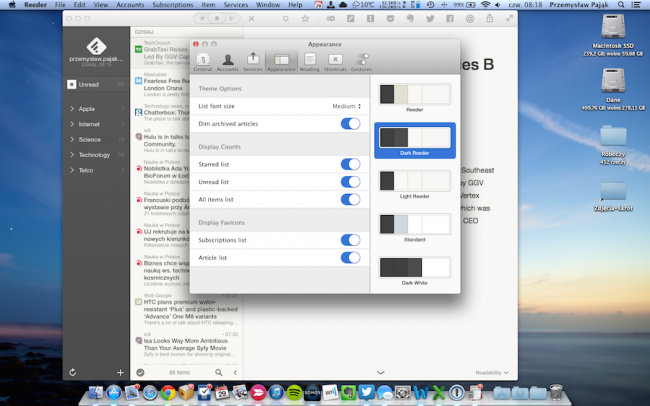Select Unread in the Reeder sidebar

tap(96, 85)
